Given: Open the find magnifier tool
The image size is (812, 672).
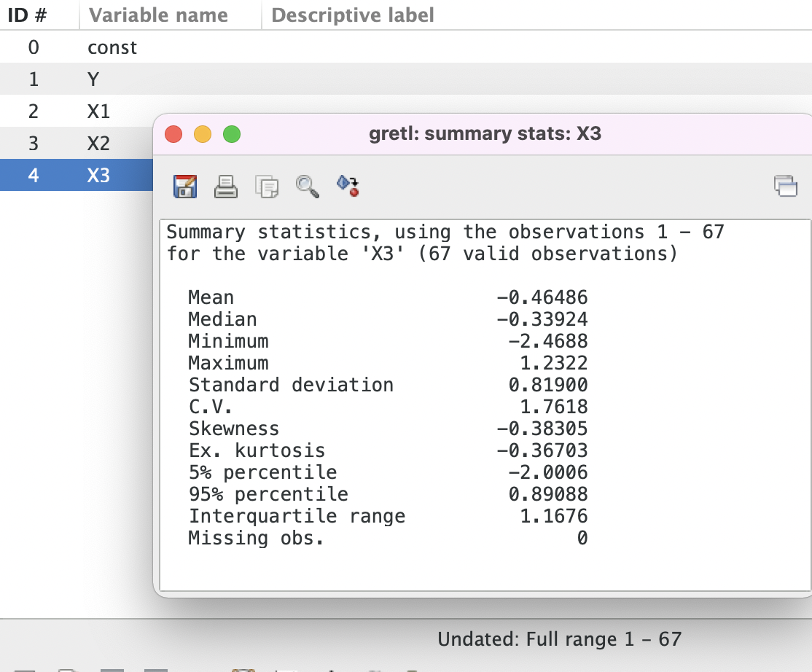Looking at the screenshot, I should click(x=308, y=187).
